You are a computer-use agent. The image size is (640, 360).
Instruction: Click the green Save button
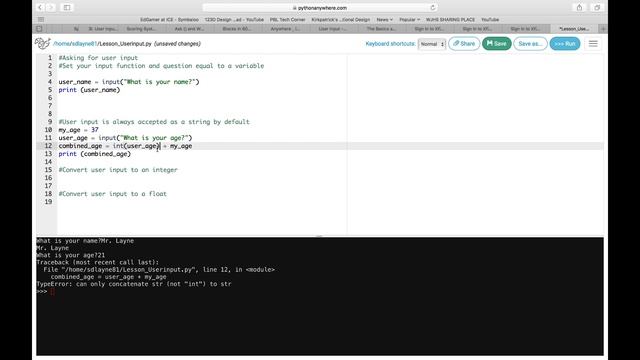click(496, 44)
